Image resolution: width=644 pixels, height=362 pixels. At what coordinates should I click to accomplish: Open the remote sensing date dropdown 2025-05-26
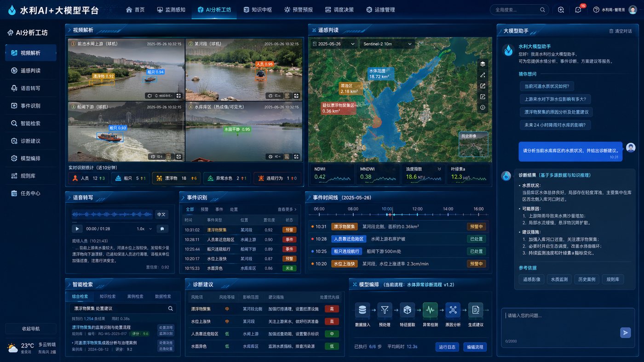tap(333, 44)
